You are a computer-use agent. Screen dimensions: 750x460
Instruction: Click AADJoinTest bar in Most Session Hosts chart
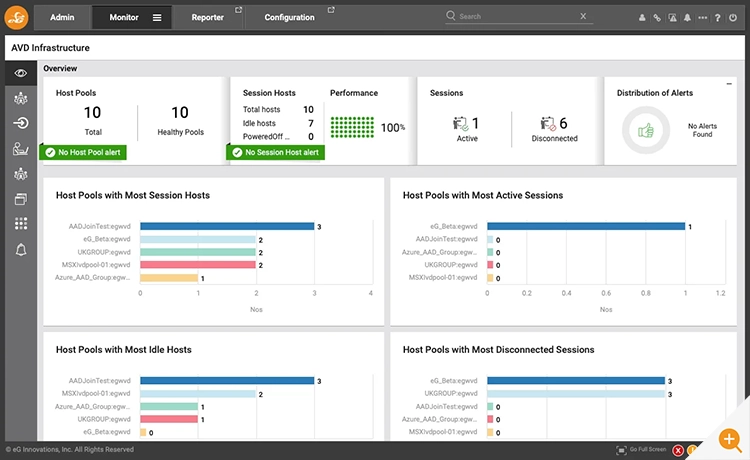click(x=227, y=226)
